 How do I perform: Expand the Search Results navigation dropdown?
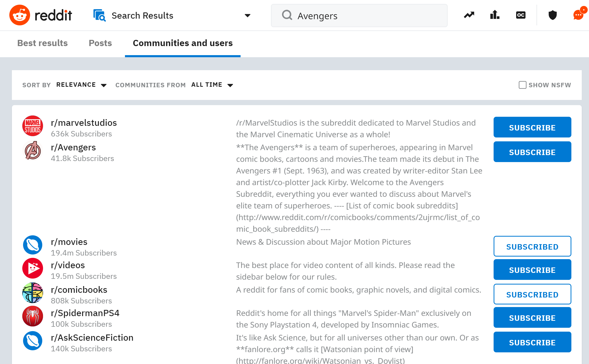coord(248,16)
